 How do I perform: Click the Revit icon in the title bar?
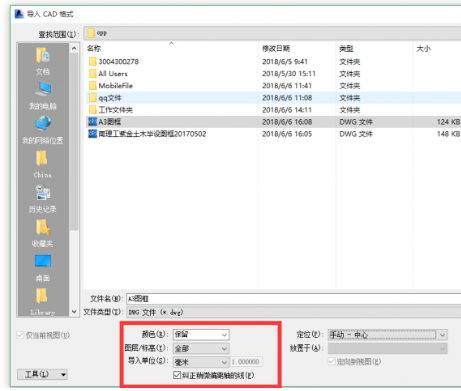[19, 14]
